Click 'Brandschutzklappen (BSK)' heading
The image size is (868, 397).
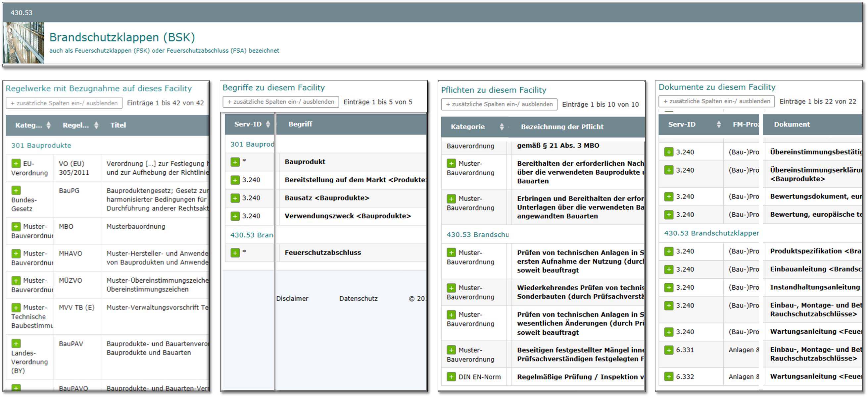pos(122,37)
